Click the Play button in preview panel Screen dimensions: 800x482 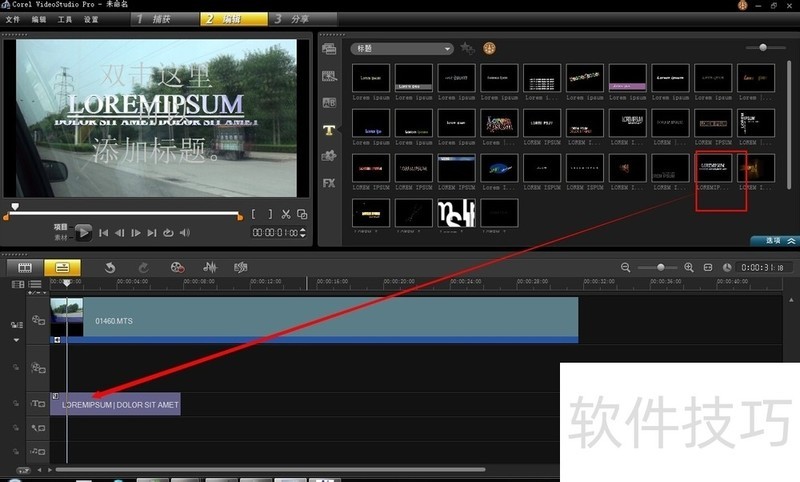83,233
